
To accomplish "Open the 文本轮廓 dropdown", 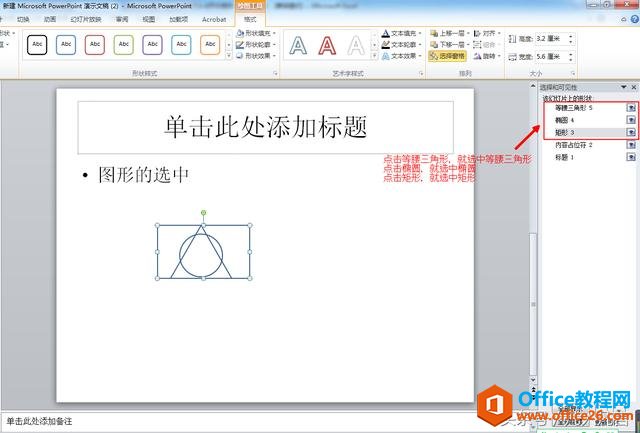I will (405, 44).
